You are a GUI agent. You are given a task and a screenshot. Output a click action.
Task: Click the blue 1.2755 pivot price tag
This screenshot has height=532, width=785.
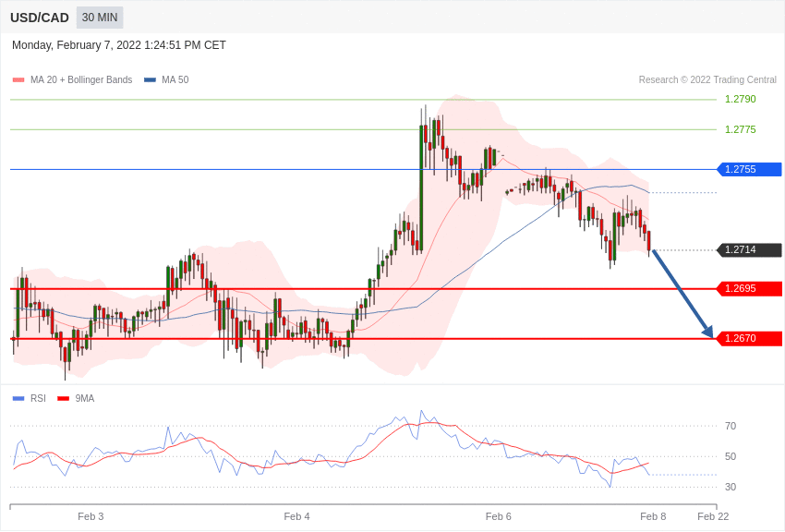(x=750, y=169)
